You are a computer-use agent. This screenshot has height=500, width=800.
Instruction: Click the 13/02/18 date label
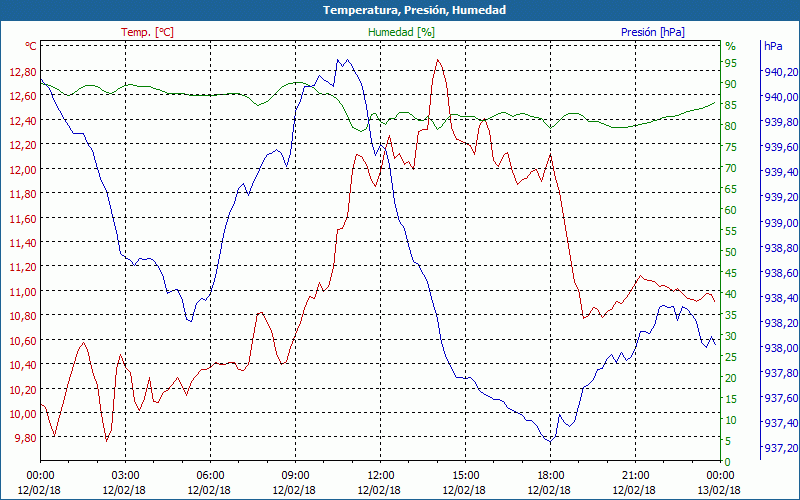(x=719, y=491)
